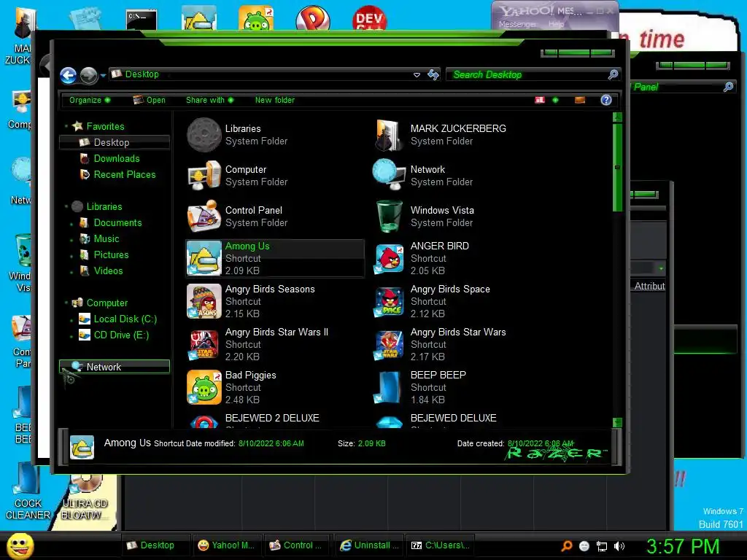This screenshot has height=560, width=747.
Task: Change view with the view icon button
Action: (540, 100)
